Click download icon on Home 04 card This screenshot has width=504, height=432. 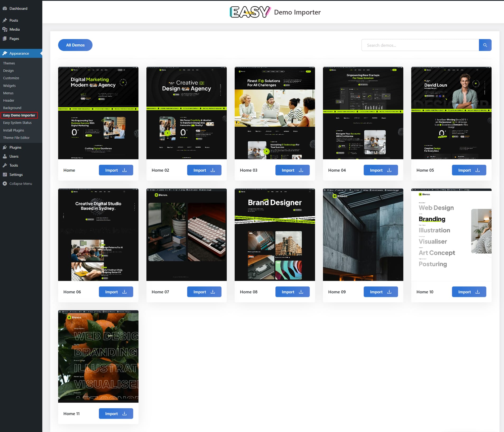[389, 170]
